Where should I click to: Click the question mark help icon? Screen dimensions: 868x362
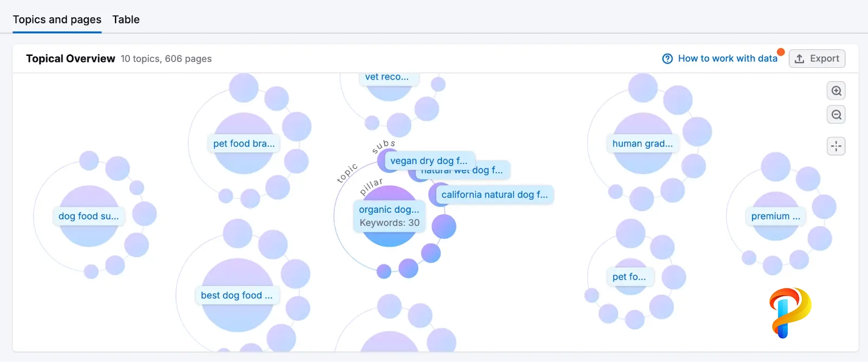[x=667, y=59]
